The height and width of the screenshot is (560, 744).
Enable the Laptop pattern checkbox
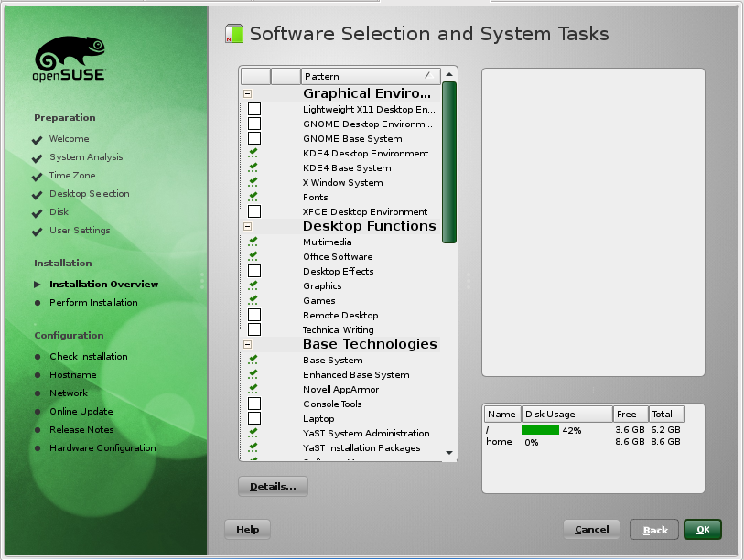(254, 418)
